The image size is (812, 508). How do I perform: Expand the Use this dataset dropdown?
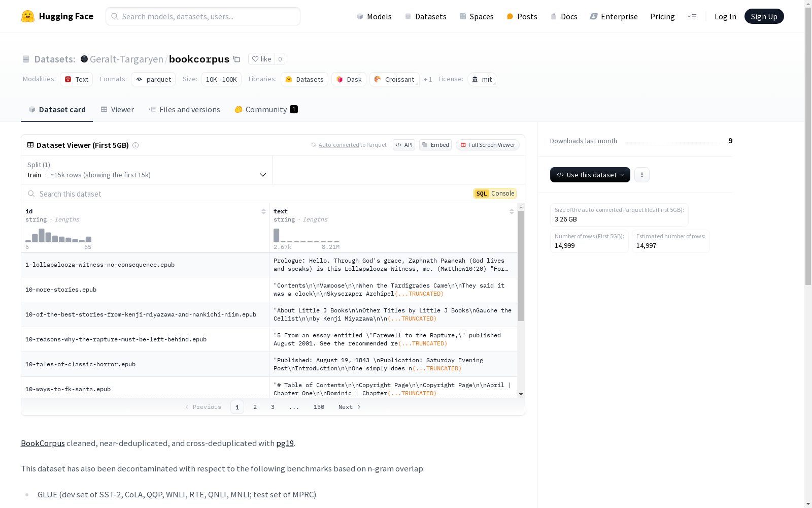pyautogui.click(x=590, y=175)
